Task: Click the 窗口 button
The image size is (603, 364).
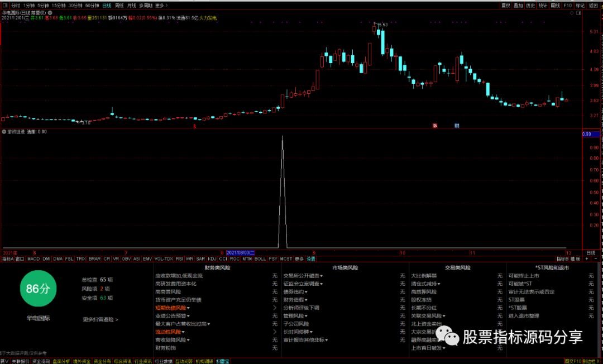Action: [20, 259]
